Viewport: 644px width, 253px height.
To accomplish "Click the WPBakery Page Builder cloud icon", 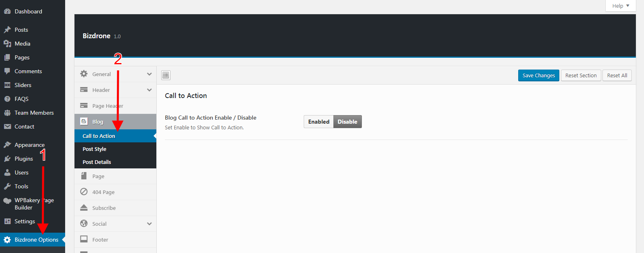I will coord(7,201).
